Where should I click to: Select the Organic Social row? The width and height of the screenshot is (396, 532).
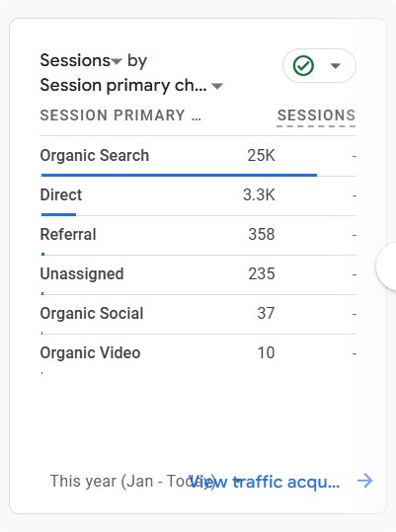click(198, 314)
